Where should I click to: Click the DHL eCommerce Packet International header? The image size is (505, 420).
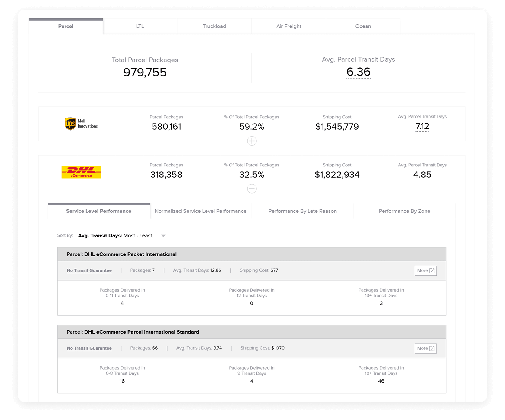pyautogui.click(x=252, y=254)
